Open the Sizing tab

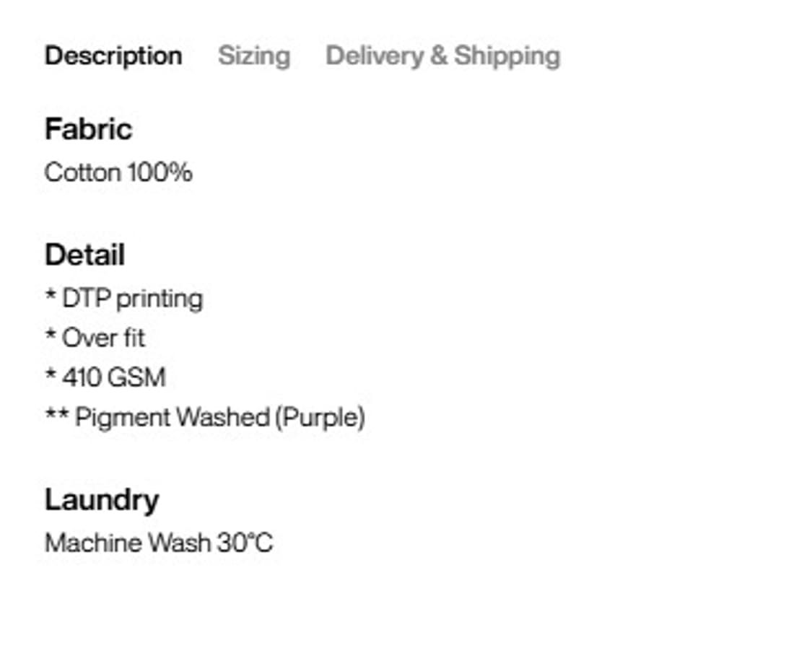[x=254, y=56]
